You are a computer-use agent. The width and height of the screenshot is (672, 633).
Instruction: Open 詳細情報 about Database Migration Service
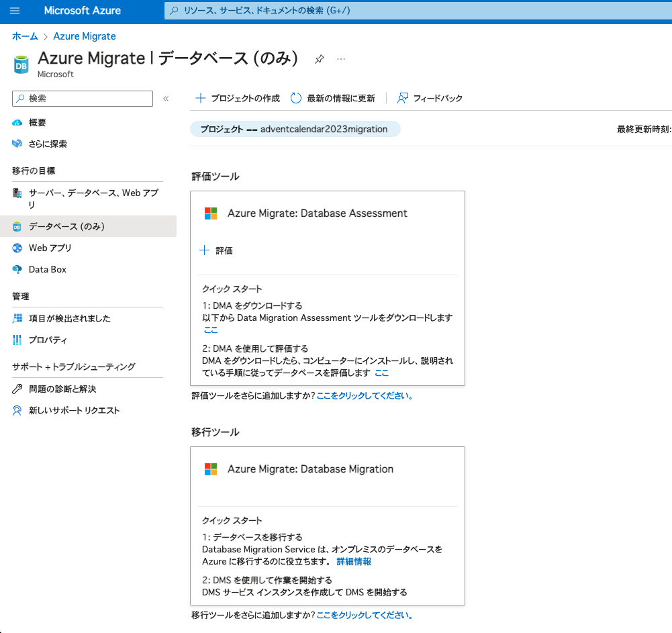353,561
